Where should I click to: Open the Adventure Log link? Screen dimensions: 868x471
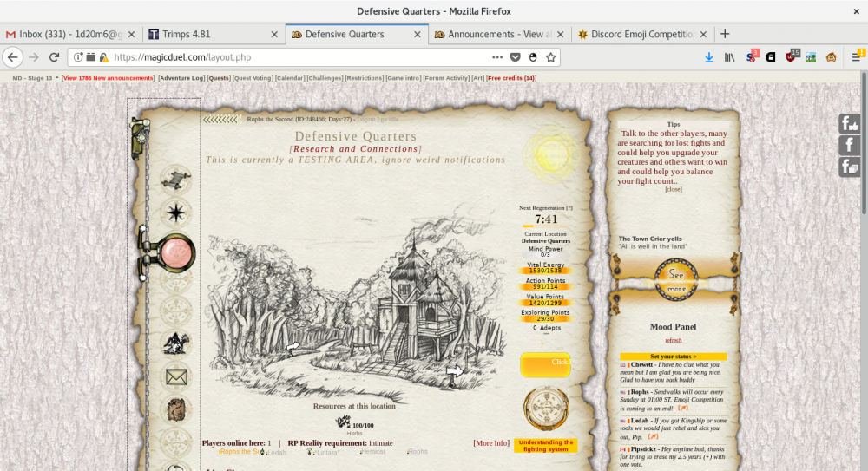pyautogui.click(x=181, y=78)
